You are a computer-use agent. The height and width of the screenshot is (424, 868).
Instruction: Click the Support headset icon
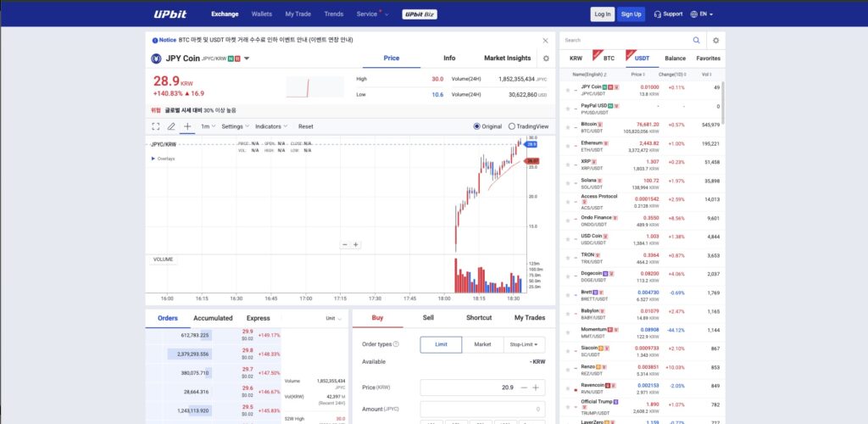pyautogui.click(x=658, y=14)
